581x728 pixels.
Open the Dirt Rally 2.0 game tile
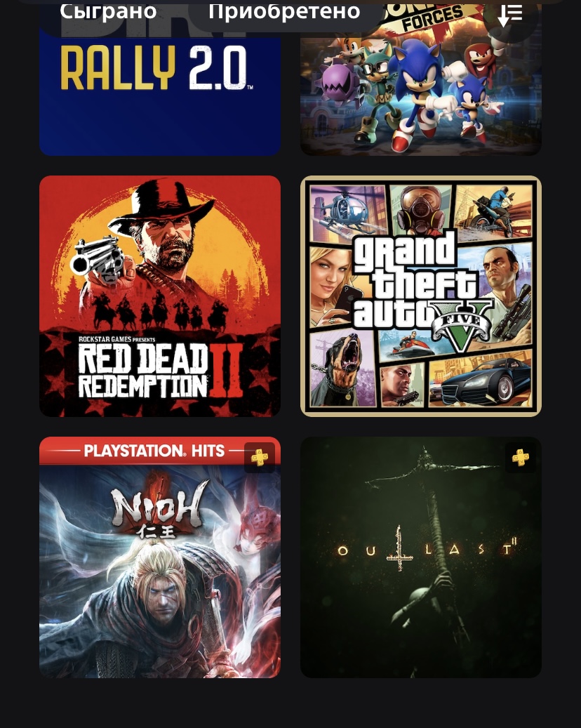[x=160, y=79]
